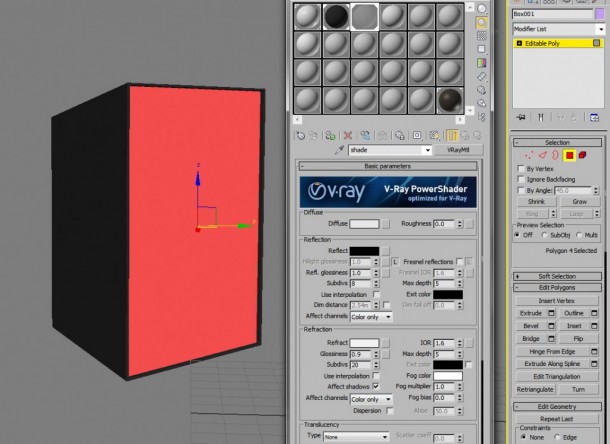Select the Element sub-object icon
This screenshot has width=610, height=444.
point(582,155)
